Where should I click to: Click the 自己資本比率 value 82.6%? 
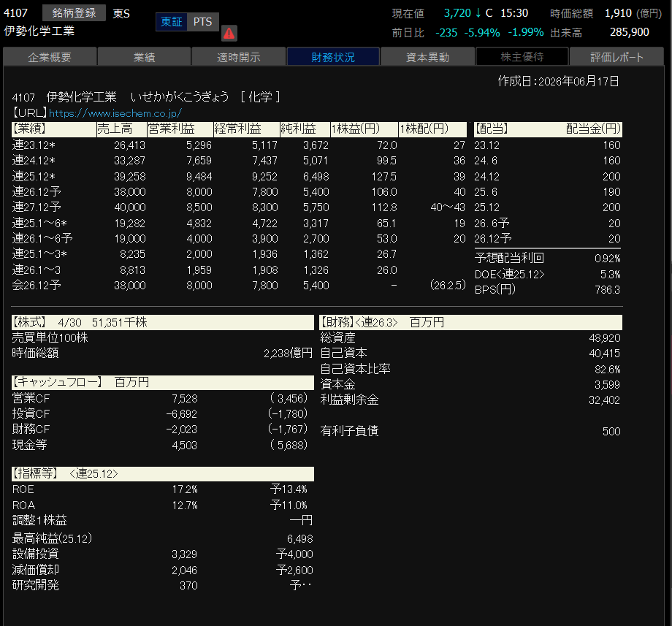608,370
